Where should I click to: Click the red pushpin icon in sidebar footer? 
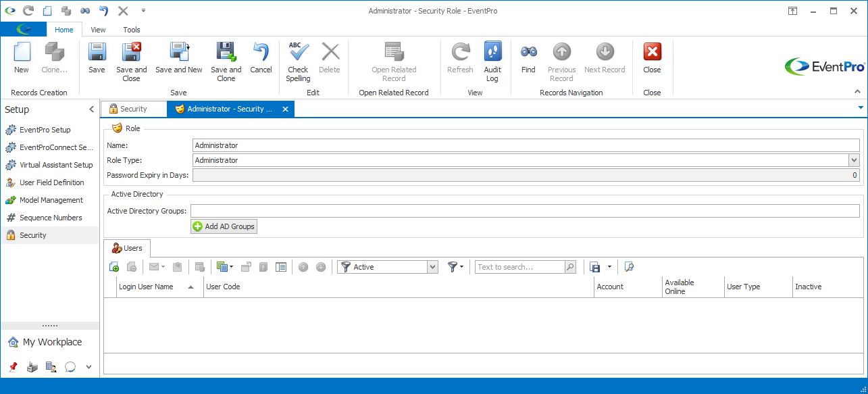click(x=13, y=367)
